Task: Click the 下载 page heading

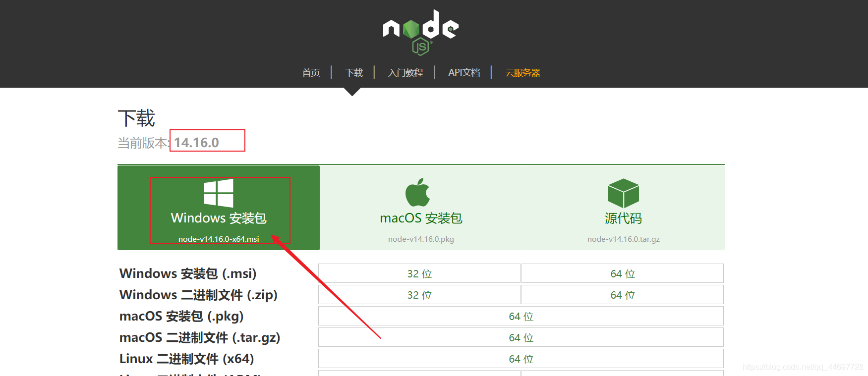Action: click(136, 118)
